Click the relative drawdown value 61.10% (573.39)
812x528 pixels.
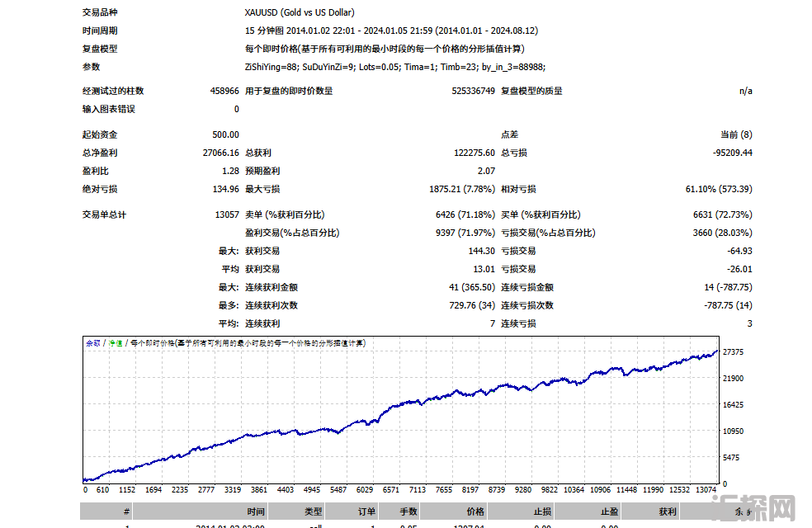[719, 189]
